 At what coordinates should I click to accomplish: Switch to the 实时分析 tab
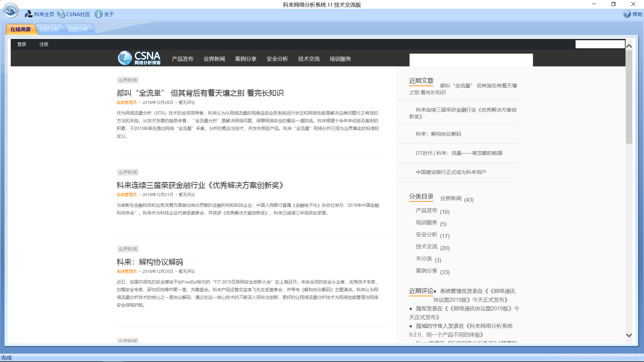(x=49, y=29)
